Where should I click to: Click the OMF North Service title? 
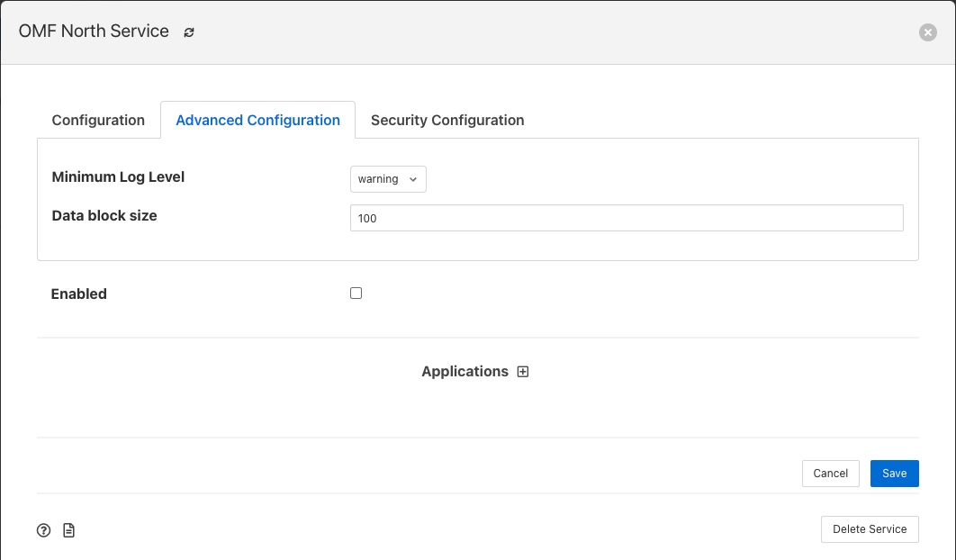click(x=94, y=32)
